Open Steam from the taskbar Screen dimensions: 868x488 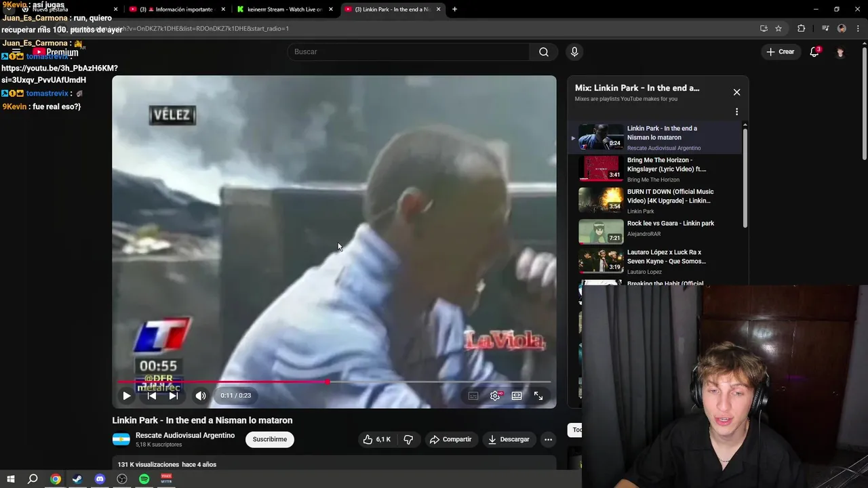coord(77,479)
